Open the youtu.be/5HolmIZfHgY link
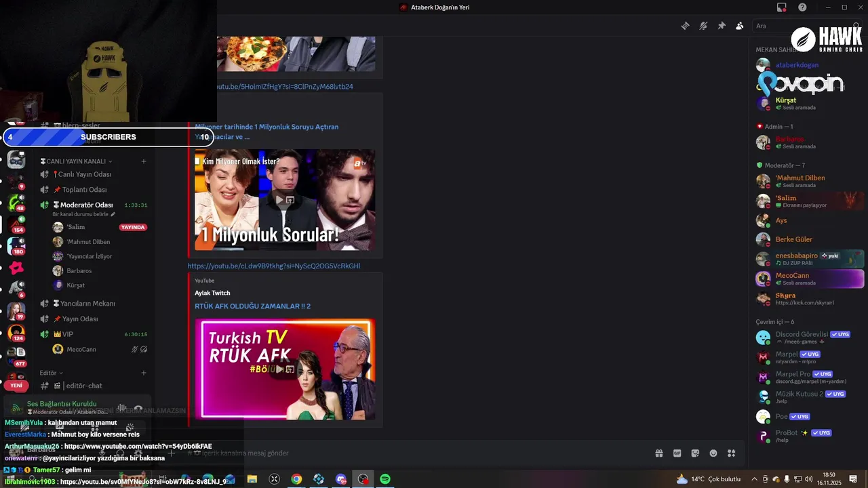Viewport: 868px width, 488px height. 285,87
